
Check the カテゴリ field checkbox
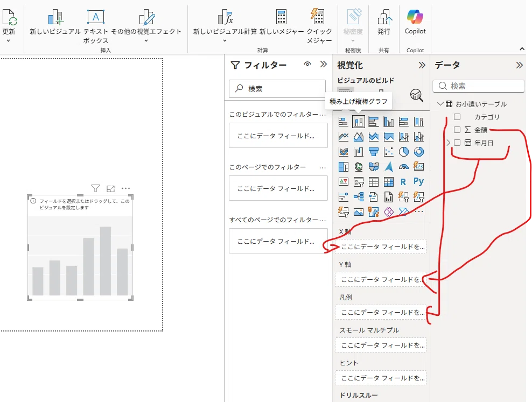pyautogui.click(x=457, y=117)
